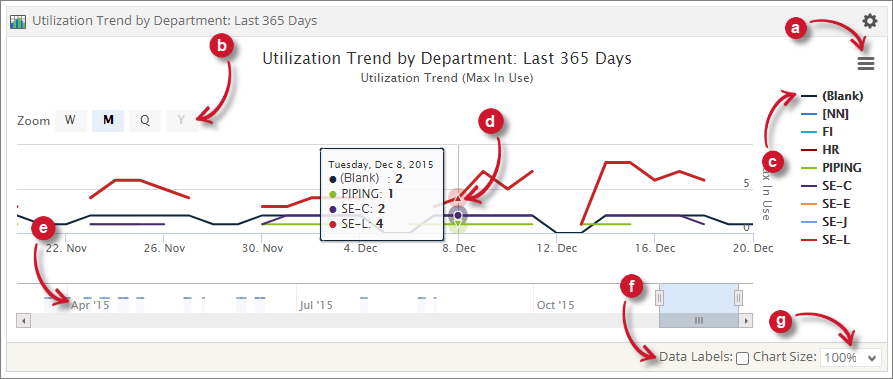Click the '16. Dec' axis label
The image size is (893, 379).
655,248
